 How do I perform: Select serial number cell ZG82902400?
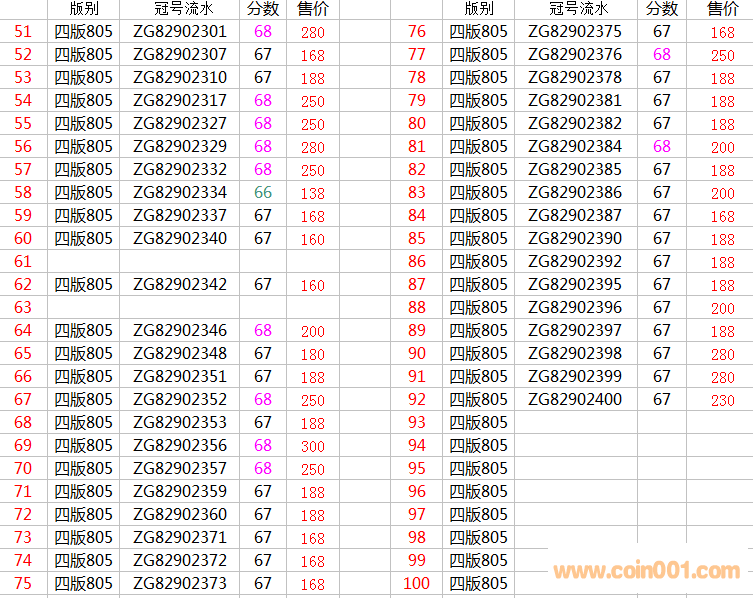574,399
